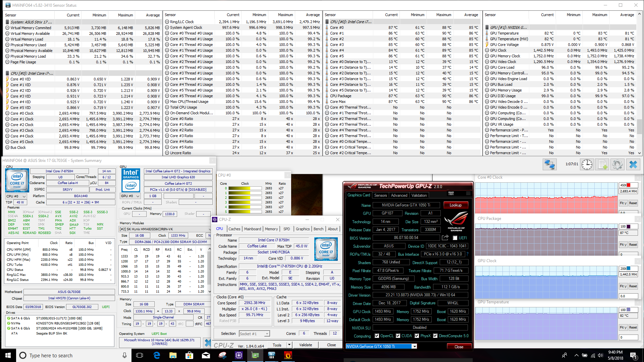Open the NVIDIA GeForce GTX 1050 Ti dropdown
This screenshot has height=362, width=644.
[415, 347]
